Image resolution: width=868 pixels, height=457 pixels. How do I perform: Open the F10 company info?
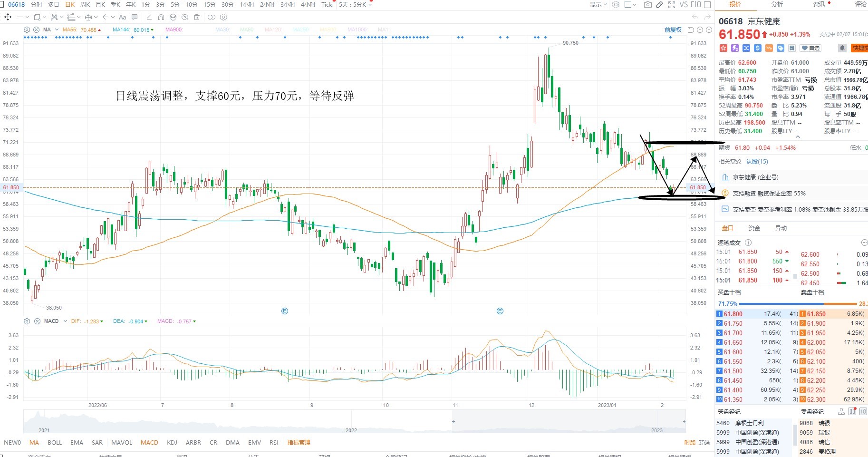pos(695,5)
